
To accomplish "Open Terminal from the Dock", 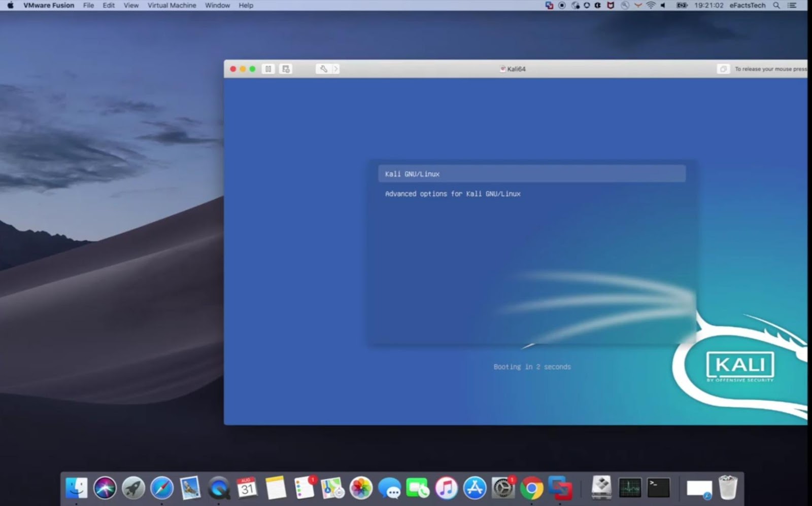I will click(x=658, y=488).
